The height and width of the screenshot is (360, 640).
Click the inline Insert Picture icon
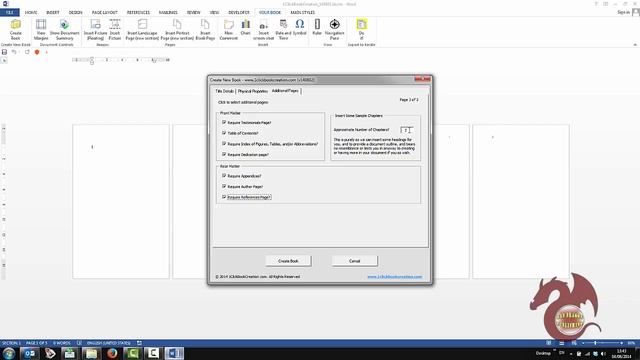[115, 29]
